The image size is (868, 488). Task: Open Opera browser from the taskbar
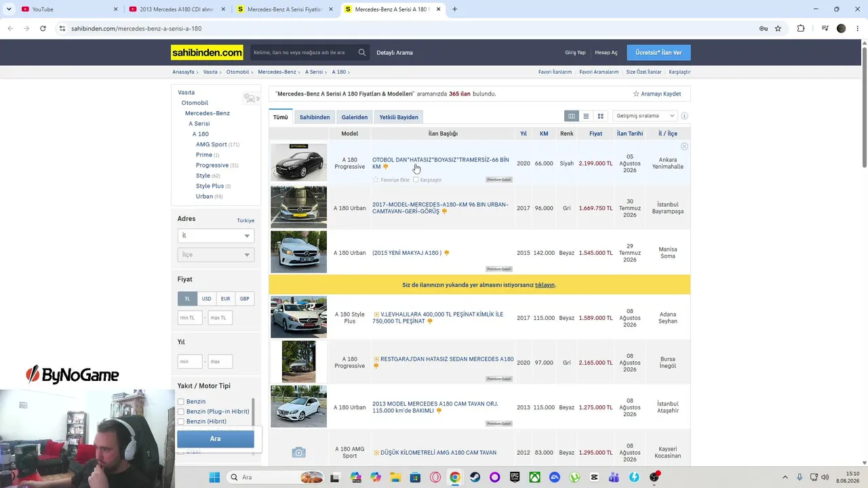coord(435,477)
